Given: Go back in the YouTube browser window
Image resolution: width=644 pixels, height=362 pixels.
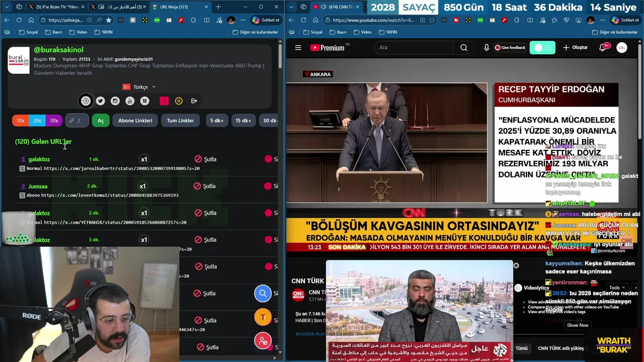Looking at the screenshot, I should click(291, 20).
